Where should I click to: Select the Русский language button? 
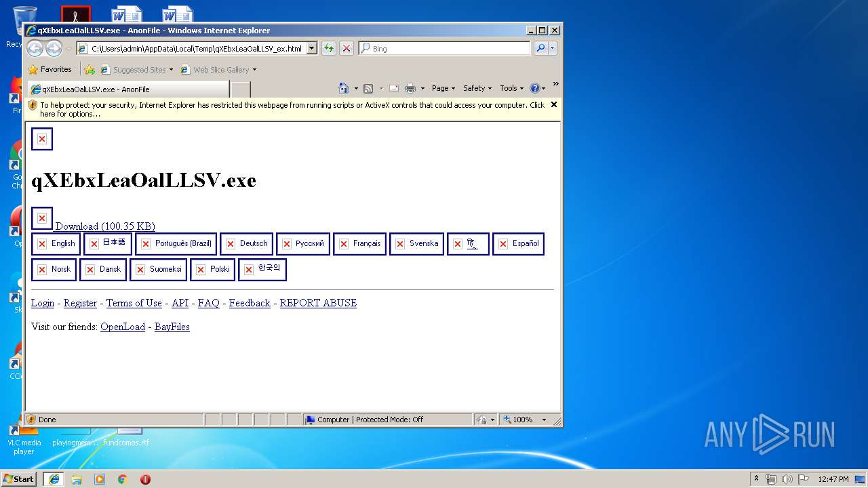(x=303, y=243)
